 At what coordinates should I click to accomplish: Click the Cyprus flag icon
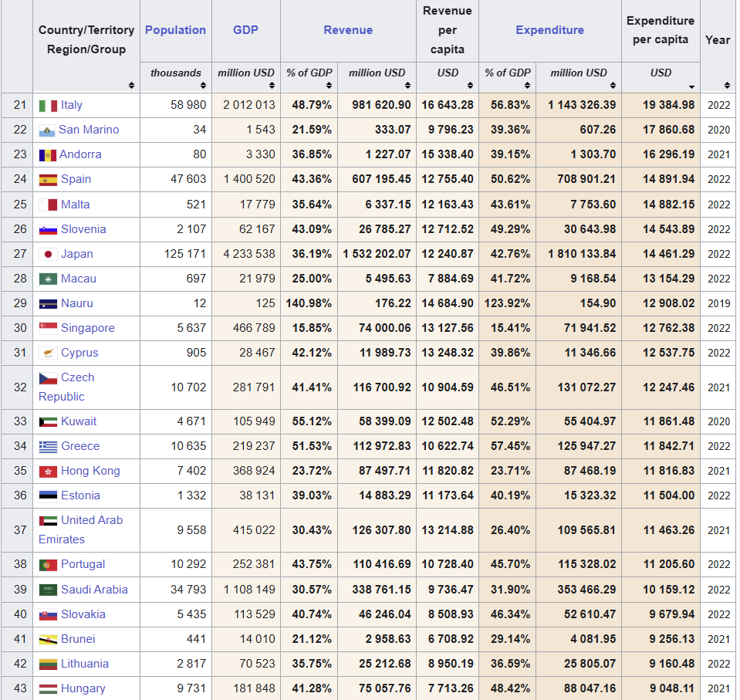pos(48,353)
